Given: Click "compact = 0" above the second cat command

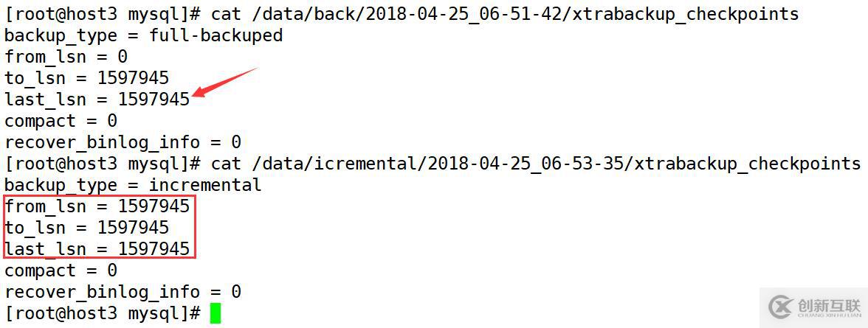Looking at the screenshot, I should click(x=61, y=120).
